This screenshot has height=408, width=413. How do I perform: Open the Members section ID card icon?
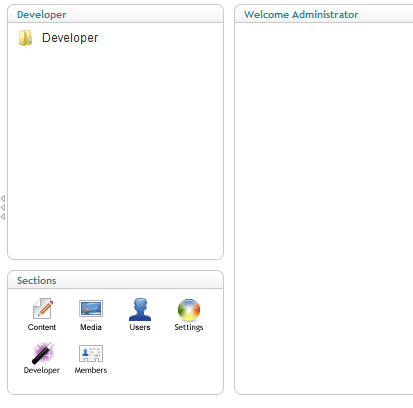click(91, 353)
